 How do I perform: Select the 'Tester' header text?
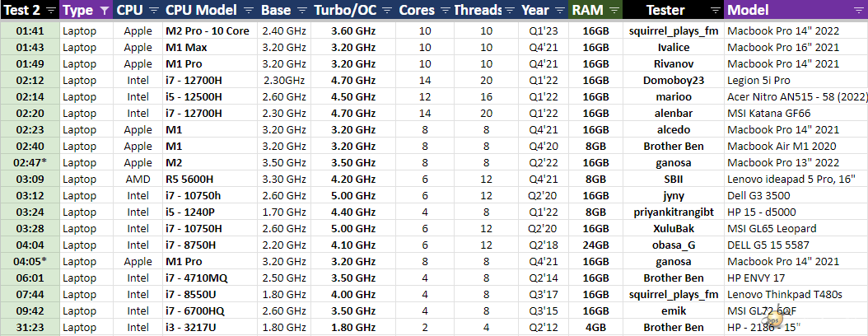[x=665, y=10]
